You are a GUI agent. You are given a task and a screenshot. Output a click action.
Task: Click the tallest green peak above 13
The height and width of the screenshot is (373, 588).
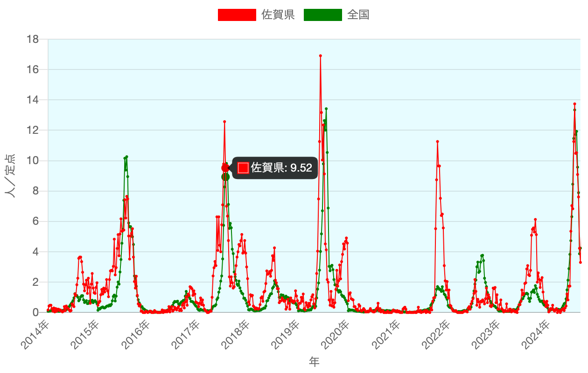[326, 109]
